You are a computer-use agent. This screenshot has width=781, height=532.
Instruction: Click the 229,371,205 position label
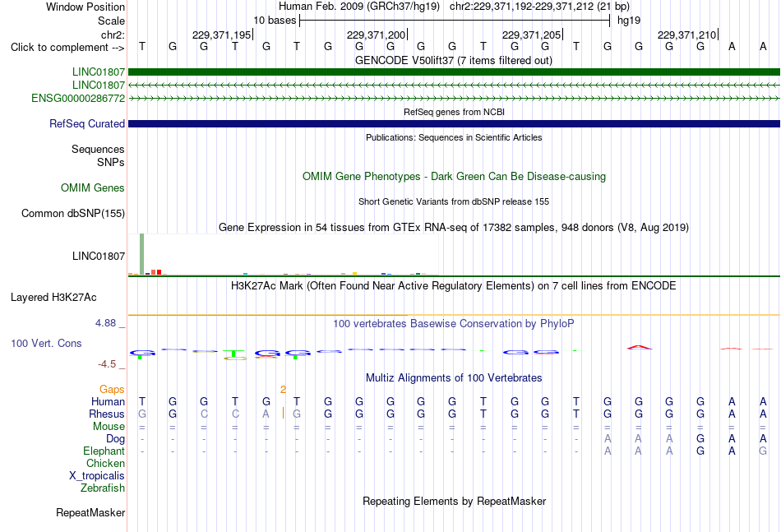click(531, 35)
